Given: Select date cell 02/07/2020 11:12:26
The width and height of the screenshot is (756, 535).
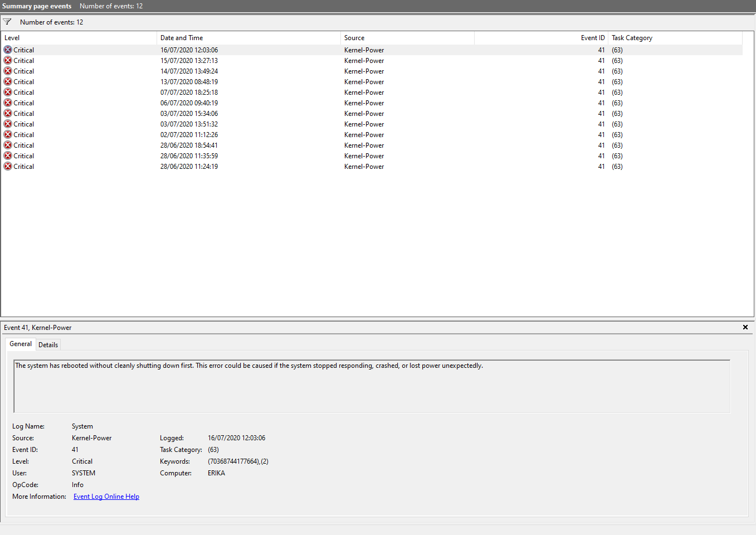Looking at the screenshot, I should tap(189, 135).
